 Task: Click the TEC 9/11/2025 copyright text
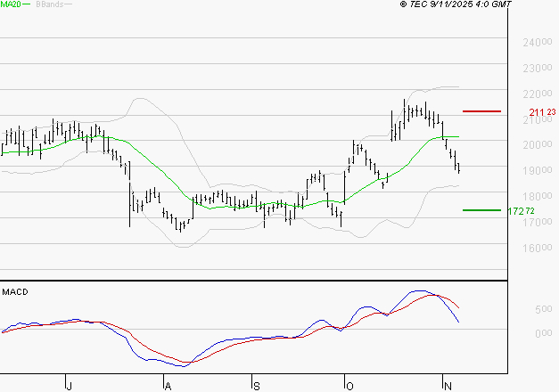(456, 4)
